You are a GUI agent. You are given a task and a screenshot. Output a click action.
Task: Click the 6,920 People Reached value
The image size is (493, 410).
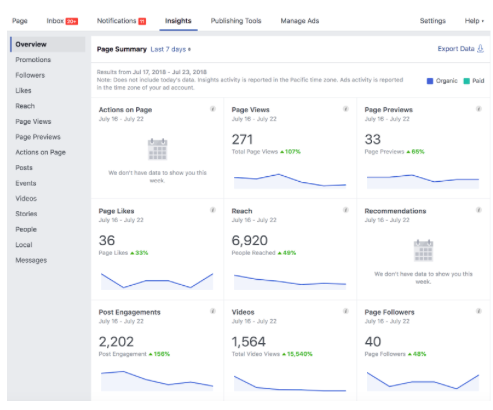250,240
